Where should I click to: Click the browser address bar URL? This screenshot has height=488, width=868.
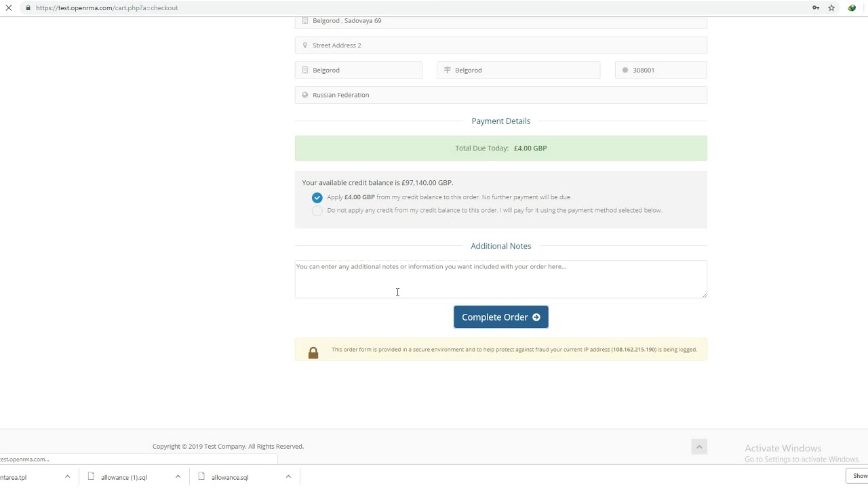tap(107, 8)
